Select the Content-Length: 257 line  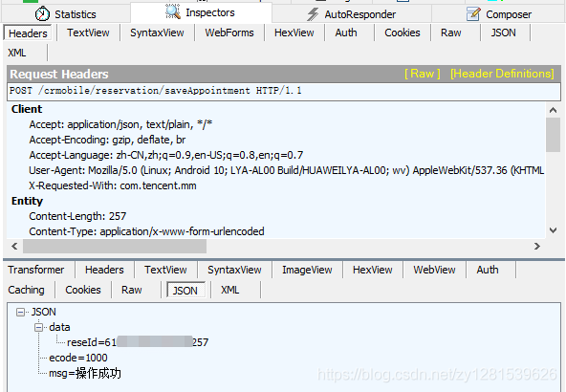click(x=77, y=216)
